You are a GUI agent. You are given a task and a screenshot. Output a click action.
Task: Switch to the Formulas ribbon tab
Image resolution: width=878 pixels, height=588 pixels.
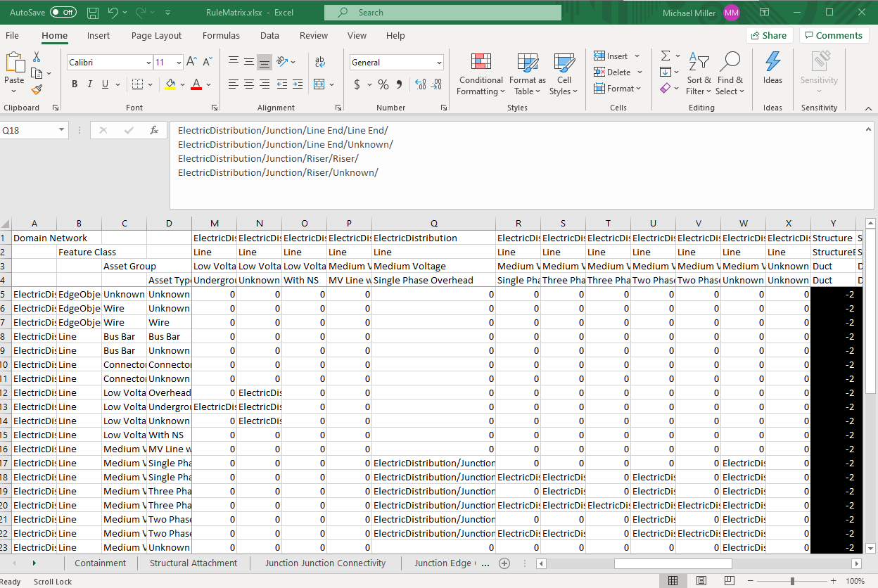221,35
